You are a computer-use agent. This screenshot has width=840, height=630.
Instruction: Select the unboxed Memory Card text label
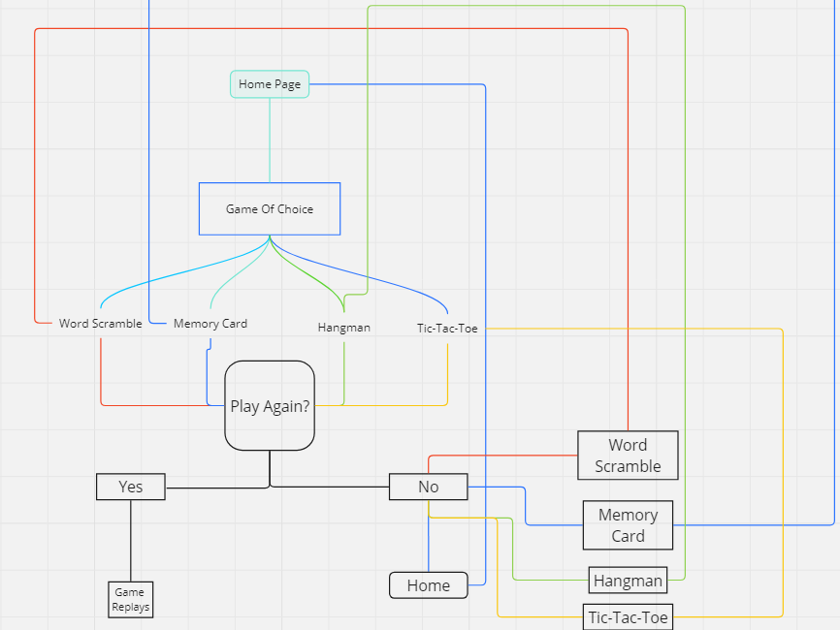point(210,324)
